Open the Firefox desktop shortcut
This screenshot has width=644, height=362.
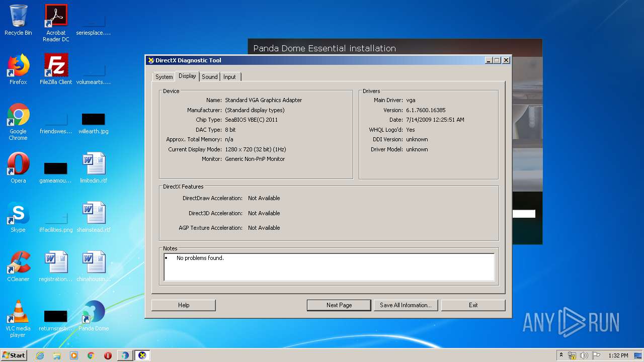click(18, 69)
